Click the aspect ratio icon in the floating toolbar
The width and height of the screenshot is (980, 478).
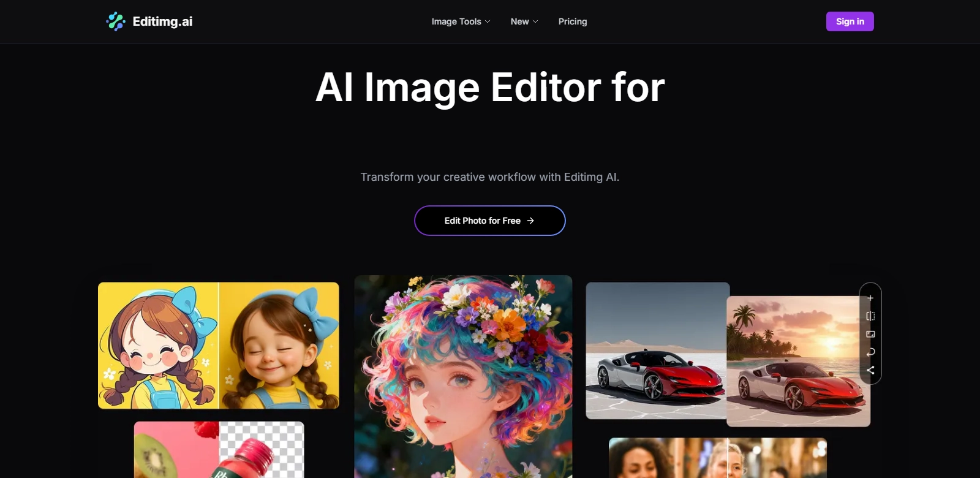870,334
